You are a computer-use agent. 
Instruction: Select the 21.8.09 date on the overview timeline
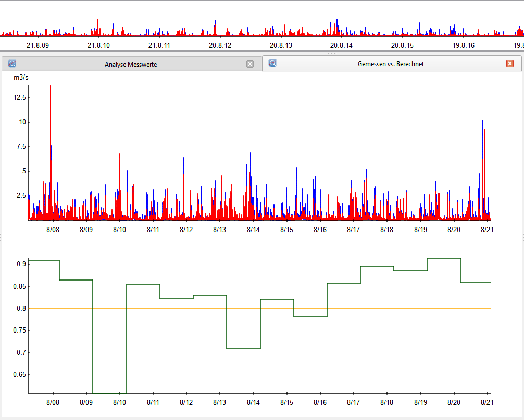point(38,45)
